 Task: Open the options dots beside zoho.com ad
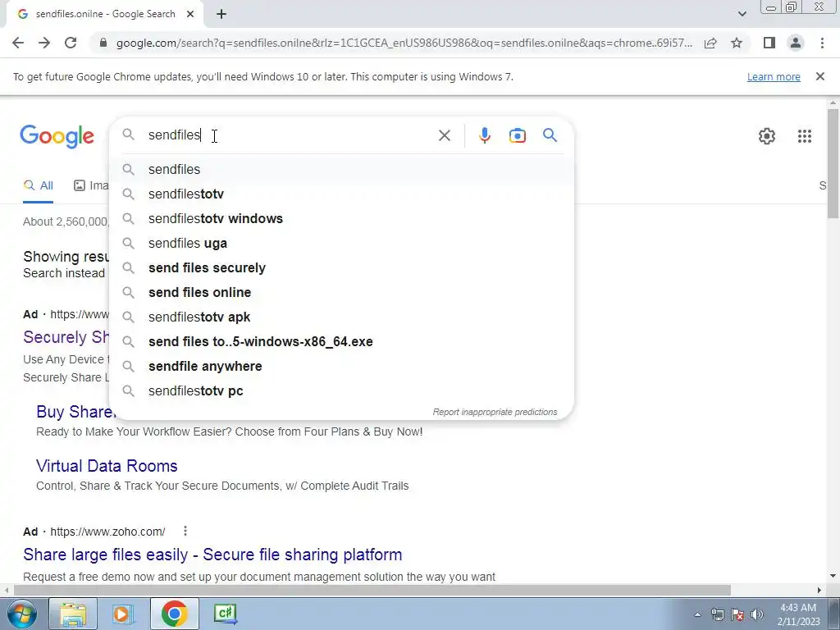[x=185, y=531]
